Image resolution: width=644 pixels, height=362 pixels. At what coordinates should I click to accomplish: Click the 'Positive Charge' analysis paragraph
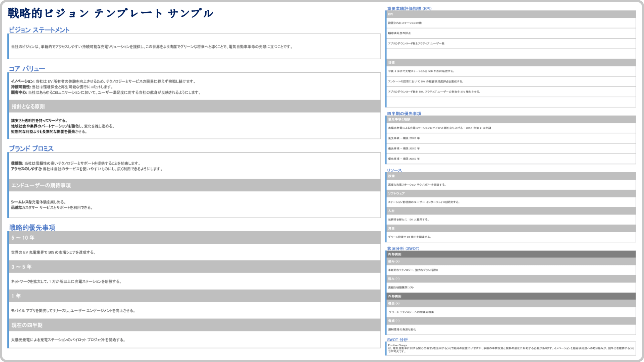click(511, 348)
